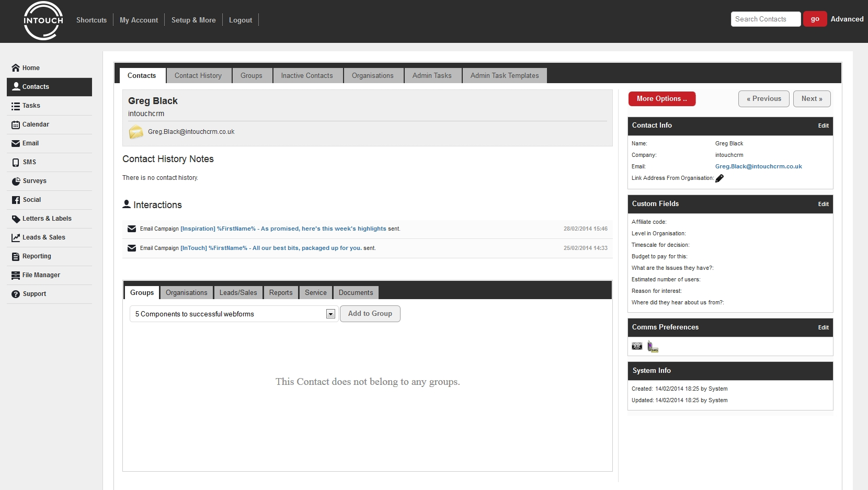Viewport: 868px width, 490px height.
Task: Click Edit on the Custom Fields panel
Action: click(823, 204)
